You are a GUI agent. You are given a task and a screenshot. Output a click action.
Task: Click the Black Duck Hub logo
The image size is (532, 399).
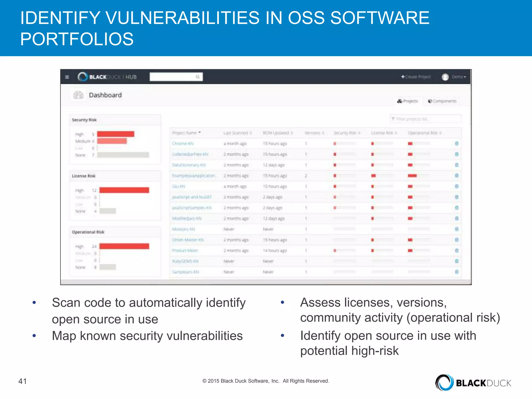(107, 77)
